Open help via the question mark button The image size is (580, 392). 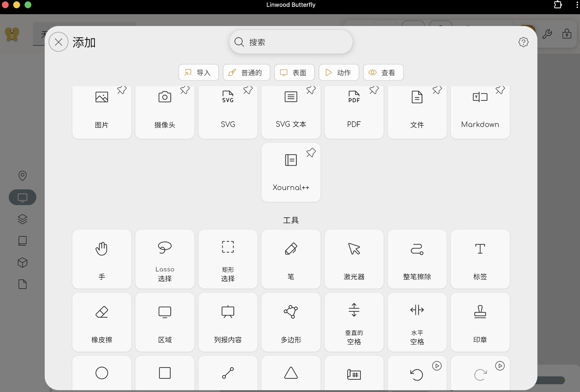pos(524,42)
